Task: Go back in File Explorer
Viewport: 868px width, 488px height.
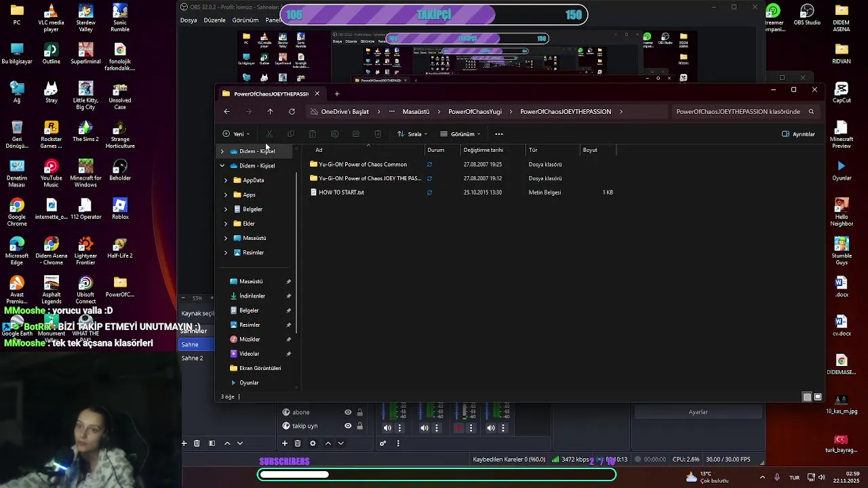Action: tap(226, 112)
